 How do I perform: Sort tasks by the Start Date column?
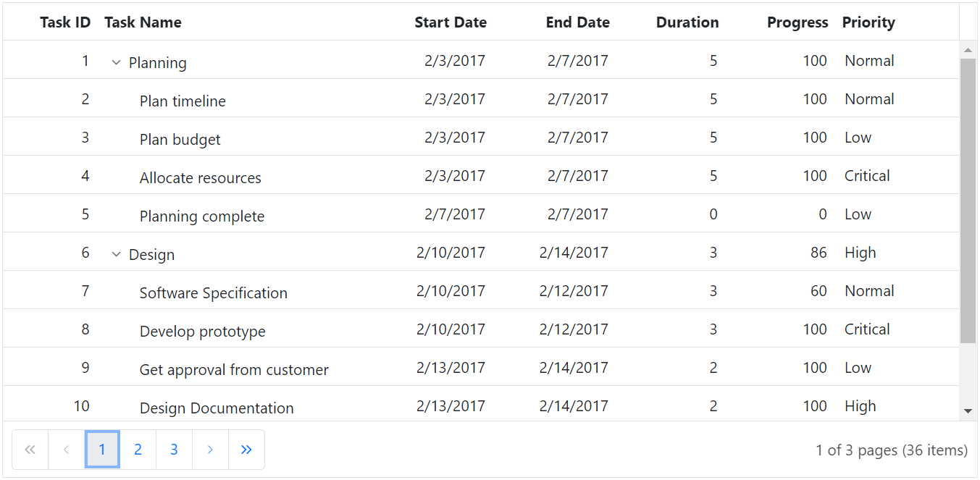pos(450,22)
